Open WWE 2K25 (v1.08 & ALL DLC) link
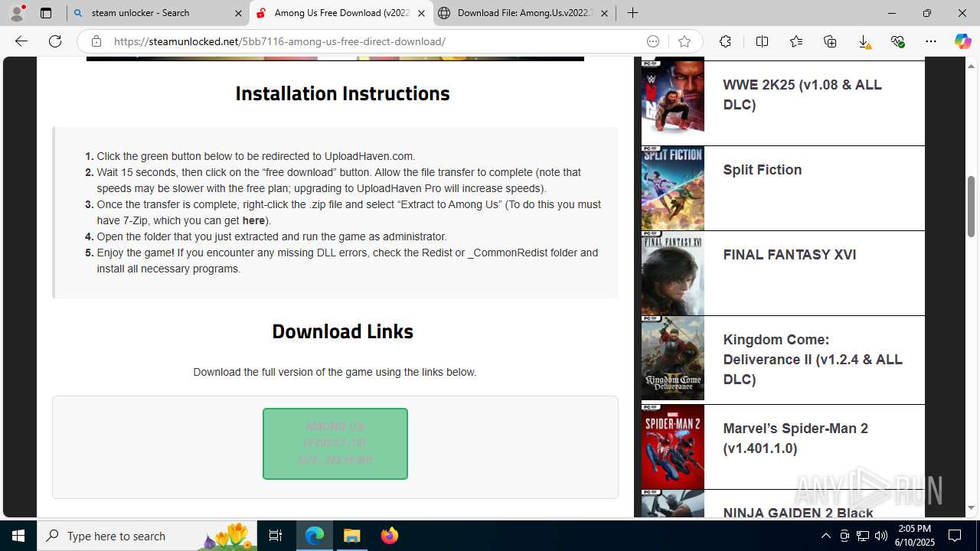This screenshot has height=551, width=980. 802,95
